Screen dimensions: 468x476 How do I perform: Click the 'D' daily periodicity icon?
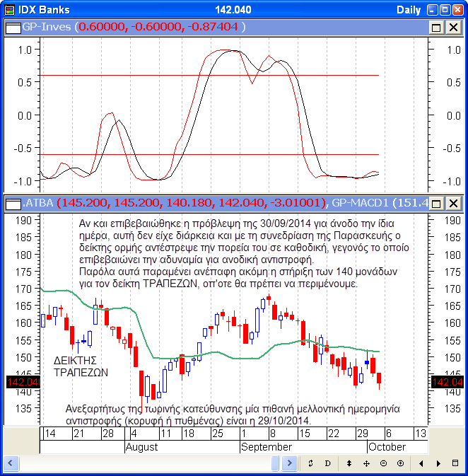click(x=327, y=463)
